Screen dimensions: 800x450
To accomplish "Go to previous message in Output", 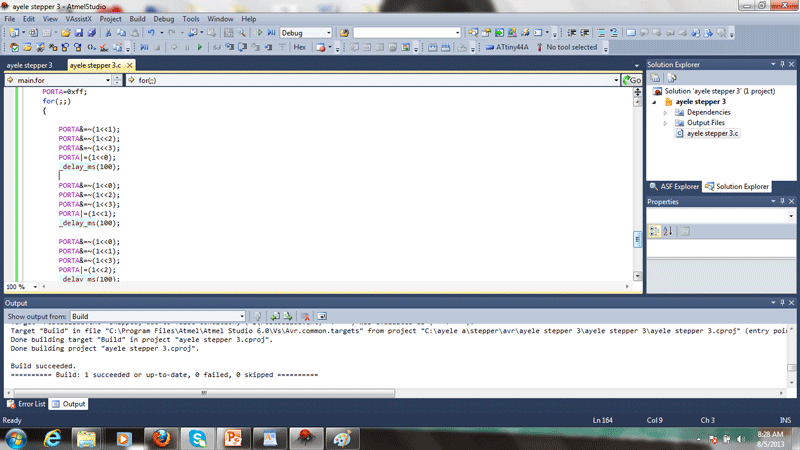I will (275, 316).
